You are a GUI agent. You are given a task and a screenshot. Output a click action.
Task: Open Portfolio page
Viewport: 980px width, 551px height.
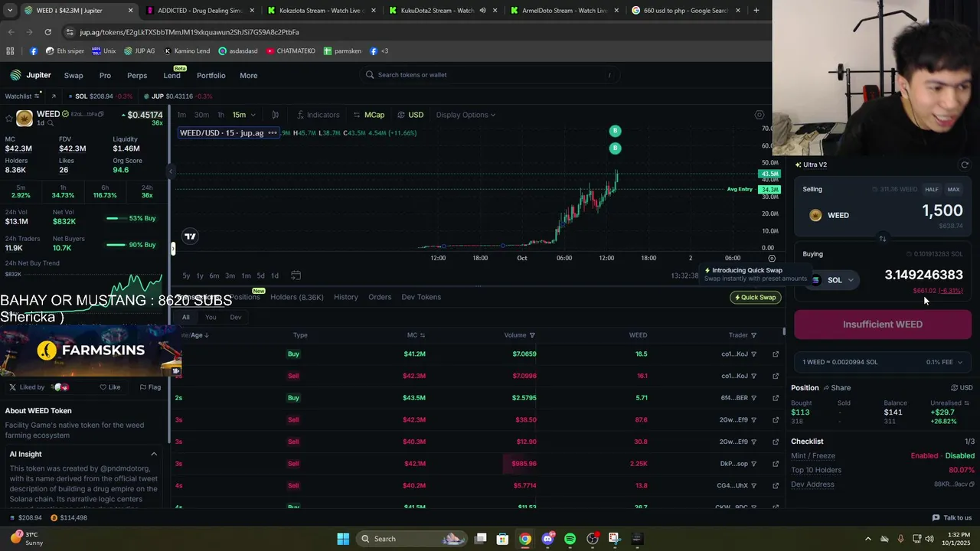[x=211, y=76]
